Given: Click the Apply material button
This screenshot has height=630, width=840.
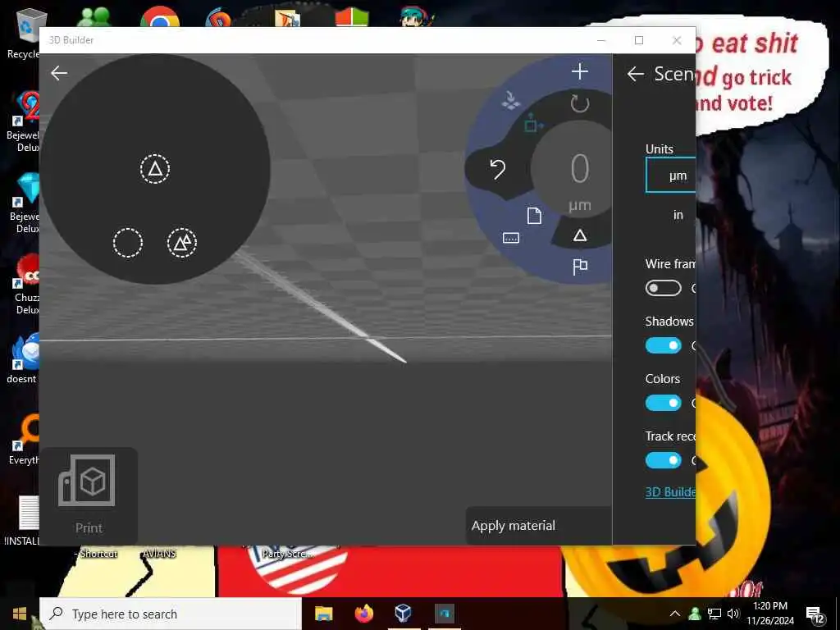Looking at the screenshot, I should 539,526.
